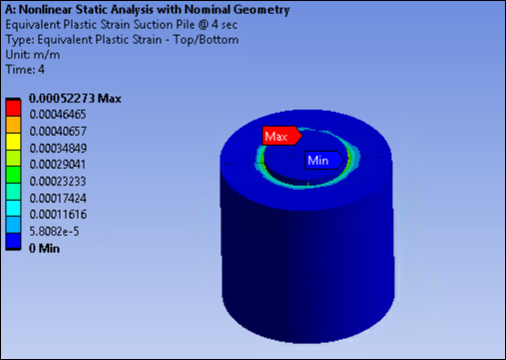
Task: Select the orange legend color band
Action: 13,124
